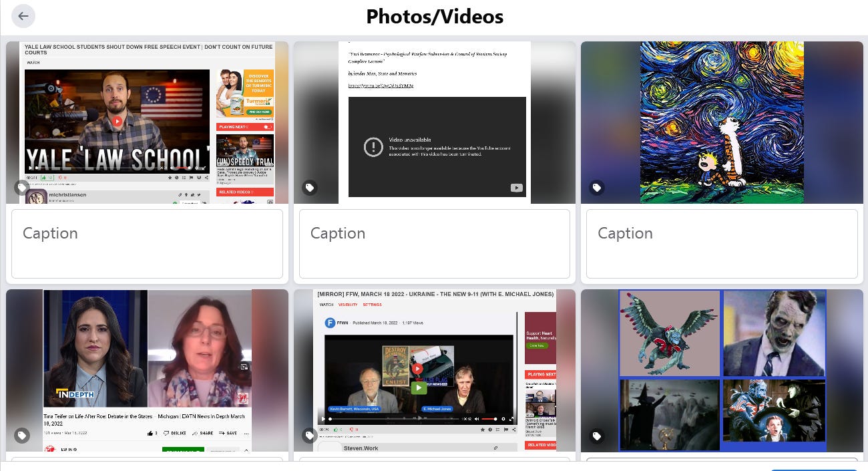The width and height of the screenshot is (868, 471).
Task: Add caption for Yale Law School photo
Action: (147, 244)
